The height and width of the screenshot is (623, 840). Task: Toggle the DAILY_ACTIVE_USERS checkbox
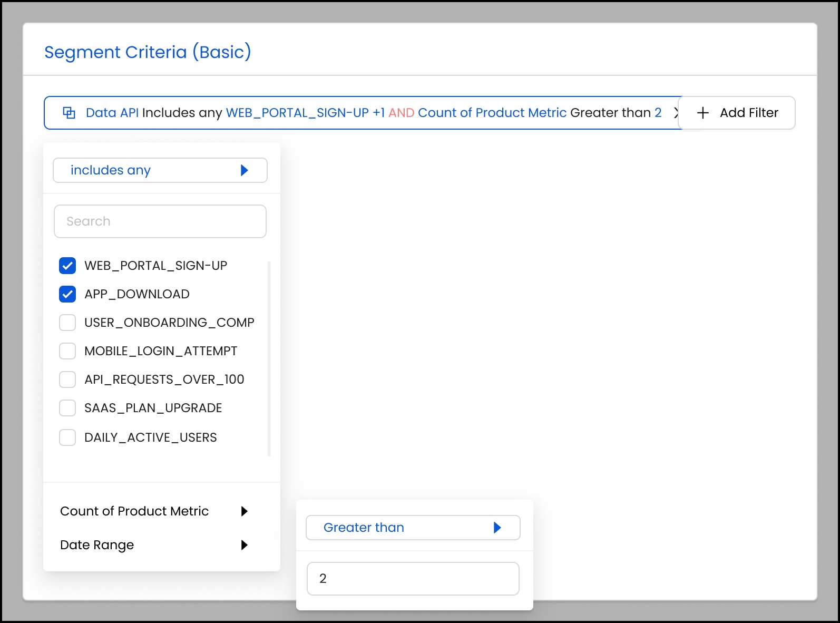coord(67,437)
